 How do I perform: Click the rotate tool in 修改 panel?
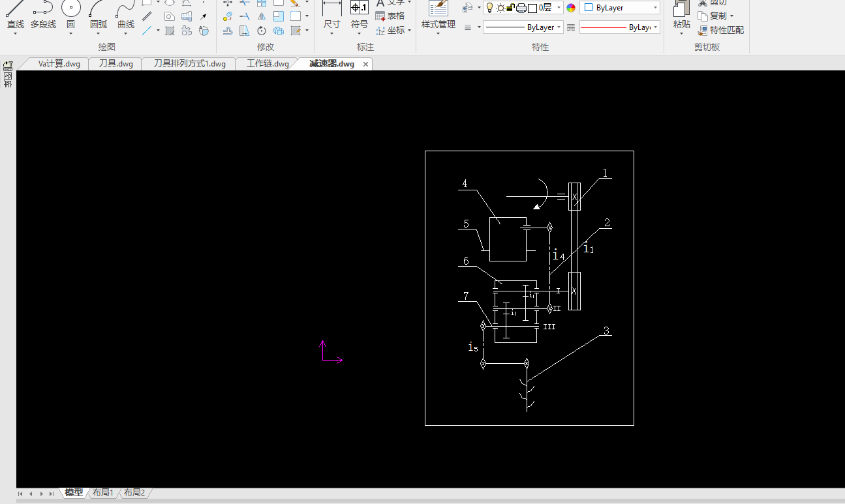click(x=262, y=30)
